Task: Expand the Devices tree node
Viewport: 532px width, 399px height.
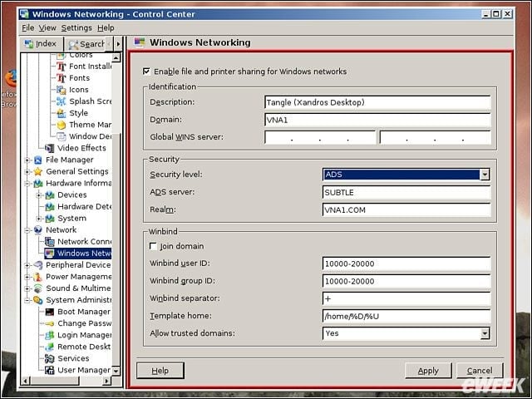Action: coord(39,195)
